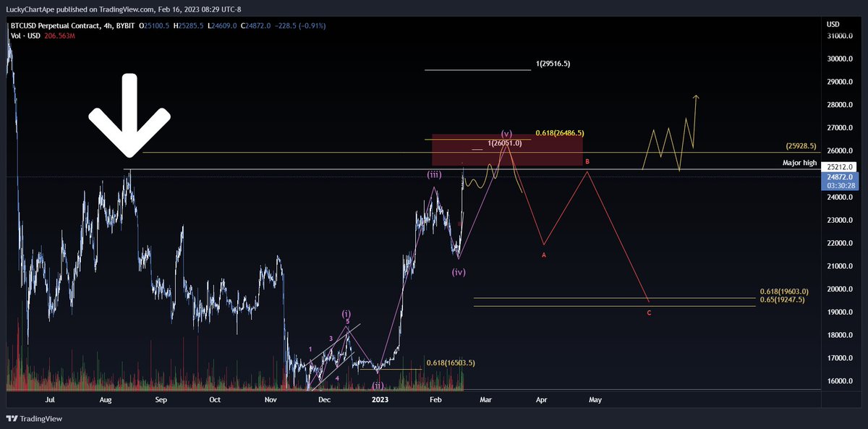Click the 28000.0 price axis tick
Image resolution: width=868 pixels, height=429 pixels.
pyautogui.click(x=840, y=105)
